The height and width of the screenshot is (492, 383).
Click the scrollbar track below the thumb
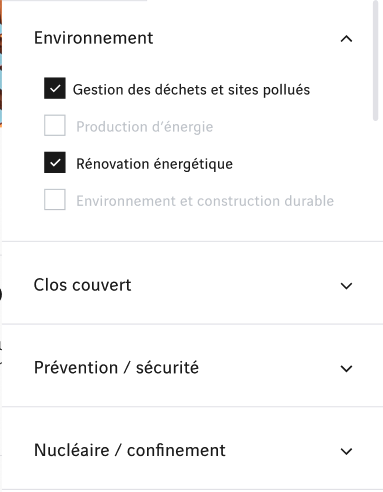(376, 300)
